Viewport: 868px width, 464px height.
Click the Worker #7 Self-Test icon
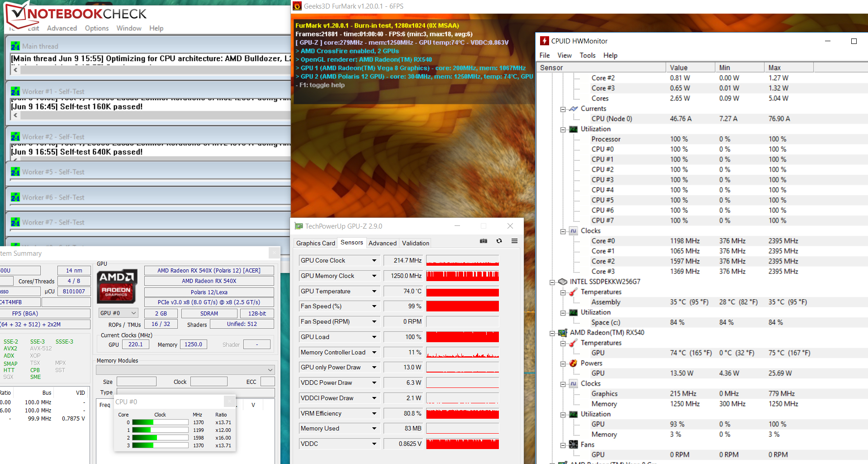click(15, 222)
